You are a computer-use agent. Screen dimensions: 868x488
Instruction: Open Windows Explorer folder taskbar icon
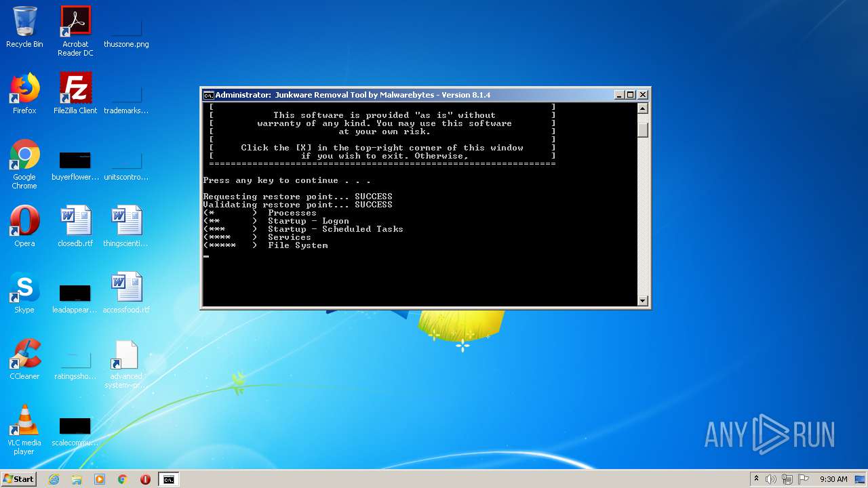tap(77, 479)
